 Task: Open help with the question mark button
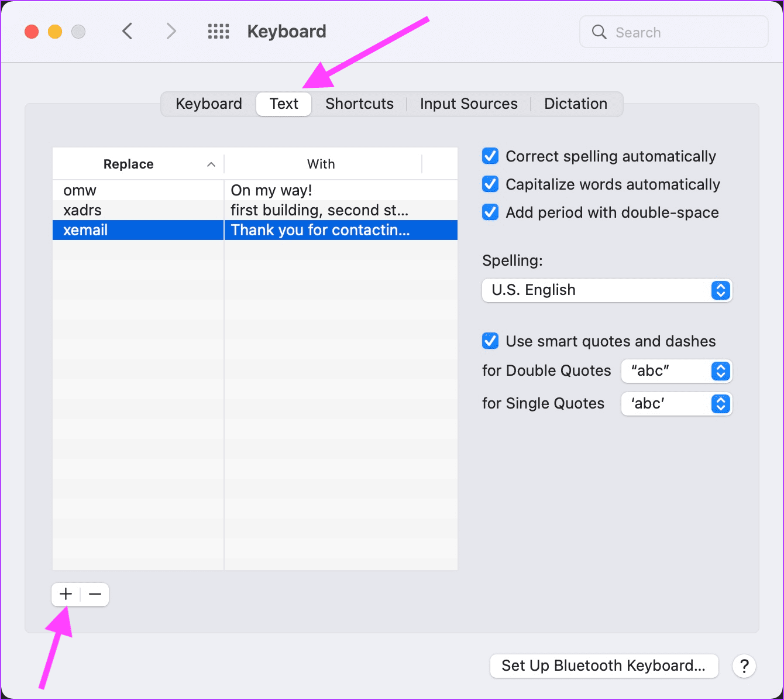pos(744,665)
